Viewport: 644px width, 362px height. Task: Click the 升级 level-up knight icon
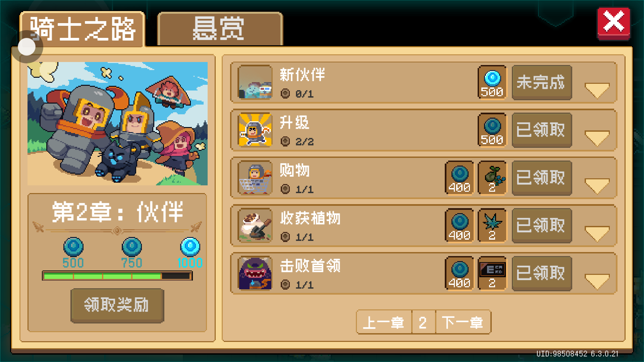point(255,130)
